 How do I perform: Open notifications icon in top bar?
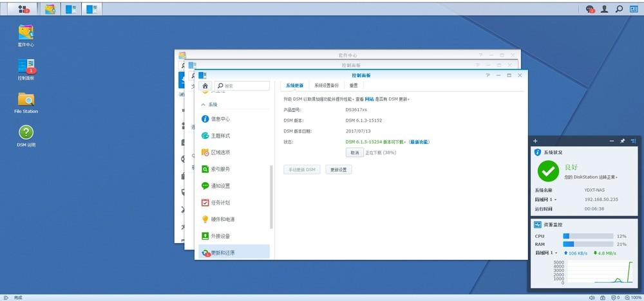point(590,8)
